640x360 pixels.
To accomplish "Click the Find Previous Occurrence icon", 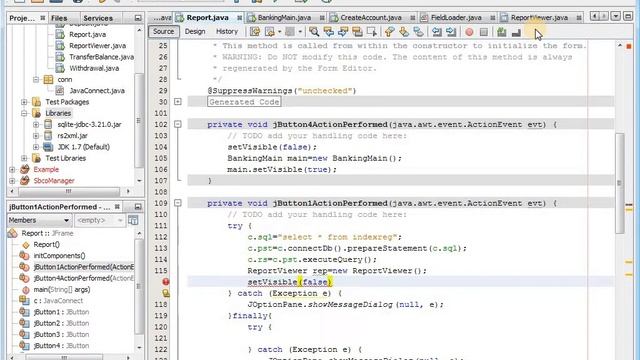I will [x=328, y=31].
